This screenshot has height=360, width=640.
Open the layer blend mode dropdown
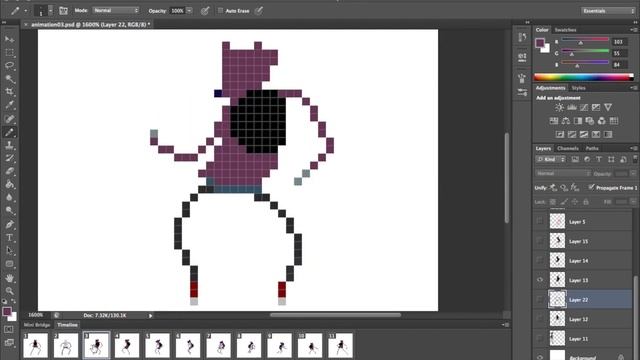coord(563,173)
